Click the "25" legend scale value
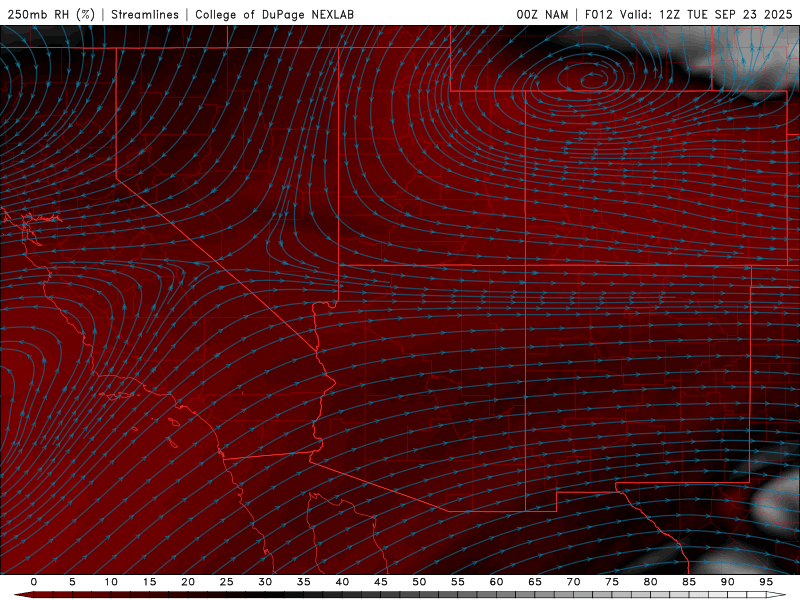Screen dimensions: 800x600 point(227,582)
